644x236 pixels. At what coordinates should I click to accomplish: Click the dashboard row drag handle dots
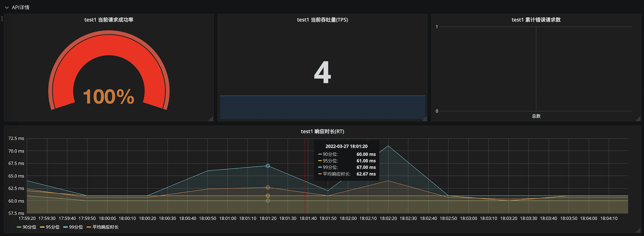tap(2, 19)
